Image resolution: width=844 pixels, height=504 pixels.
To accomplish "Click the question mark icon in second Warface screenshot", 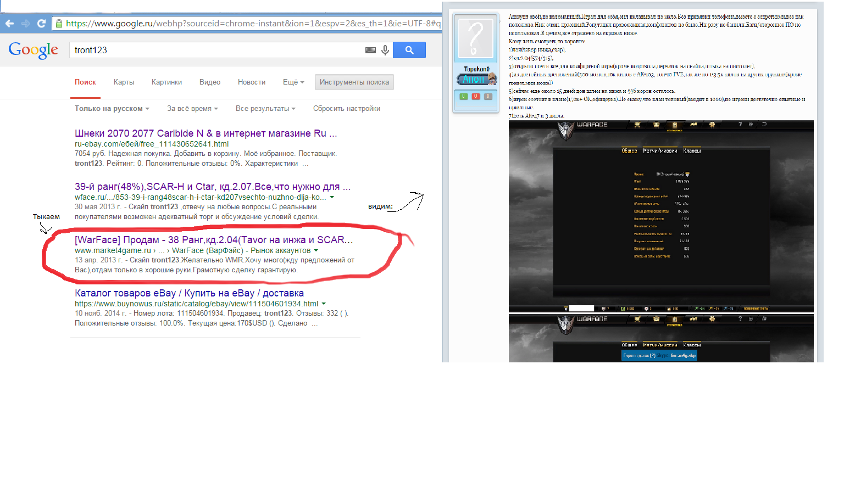I will tap(740, 319).
